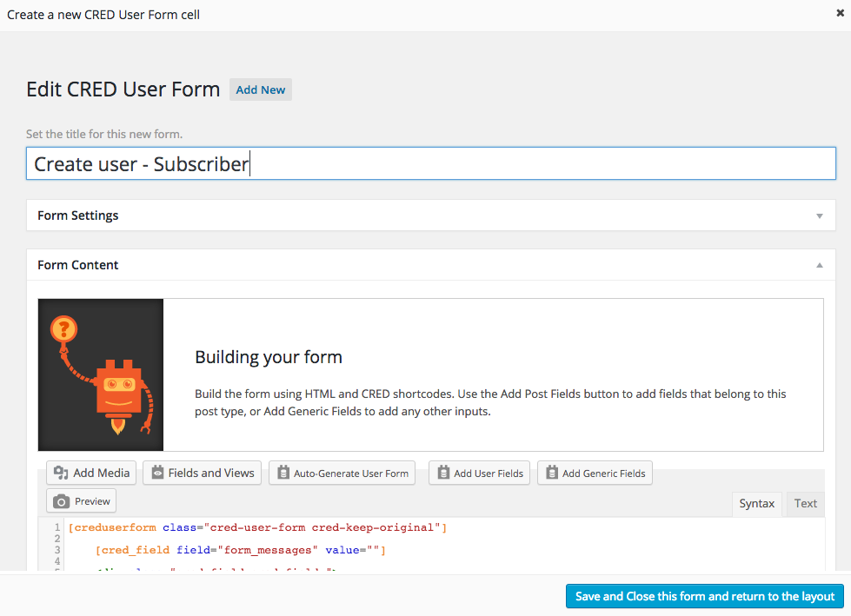Click the Auto-Generate User Form icon
The image size is (851, 616).
click(283, 473)
